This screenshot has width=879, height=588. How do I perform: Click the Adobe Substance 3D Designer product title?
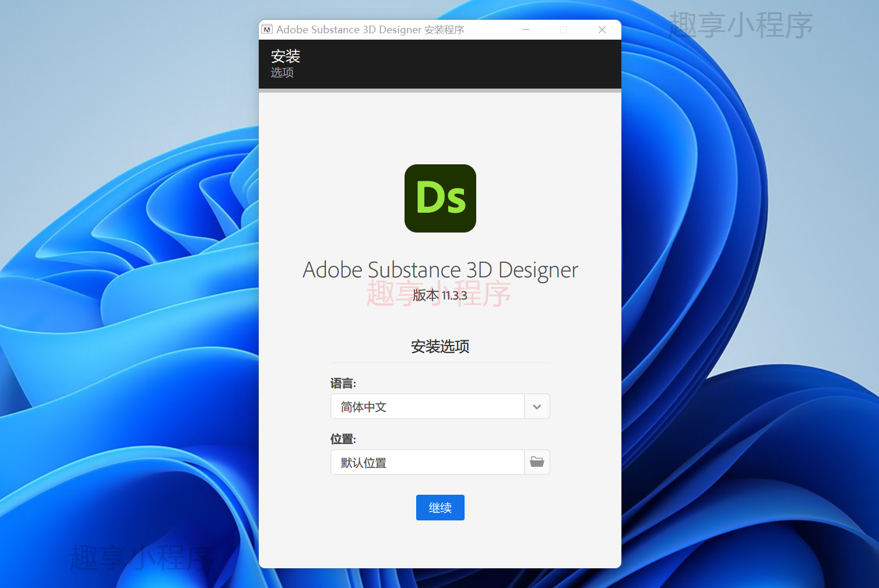(440, 270)
